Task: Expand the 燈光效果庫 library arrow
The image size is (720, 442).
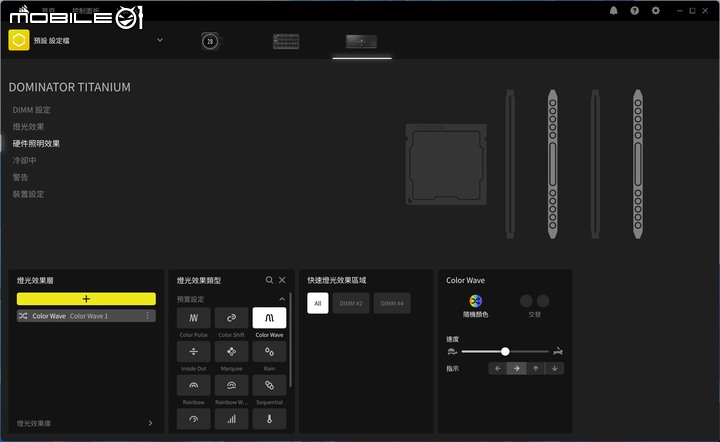Action: point(150,423)
